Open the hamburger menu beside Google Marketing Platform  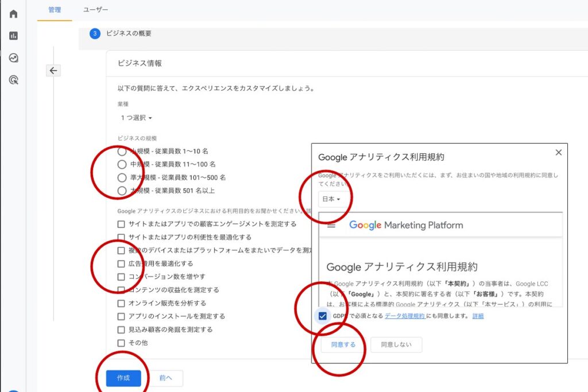(x=331, y=225)
